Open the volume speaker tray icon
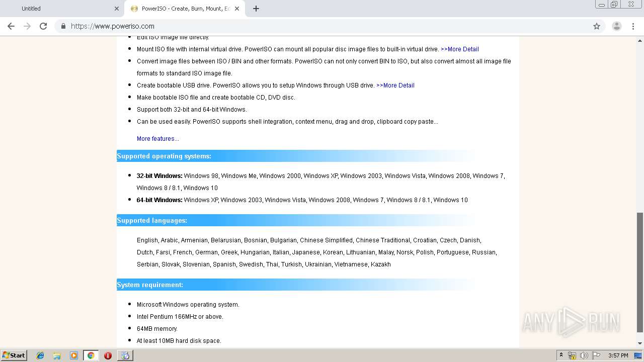 click(584, 355)
